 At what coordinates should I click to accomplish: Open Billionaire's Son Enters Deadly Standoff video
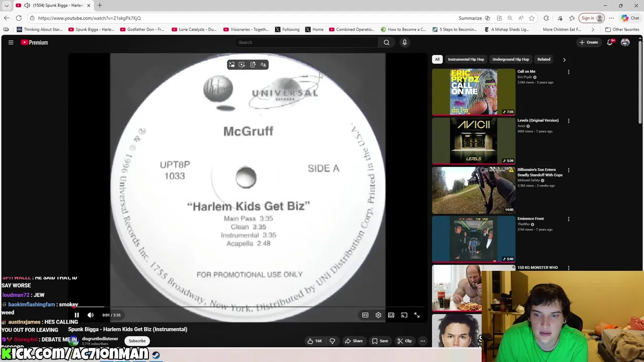(x=473, y=190)
